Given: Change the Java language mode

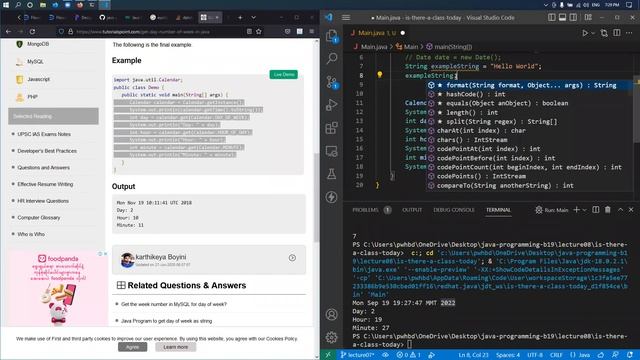Looking at the screenshot, I should (580, 355).
